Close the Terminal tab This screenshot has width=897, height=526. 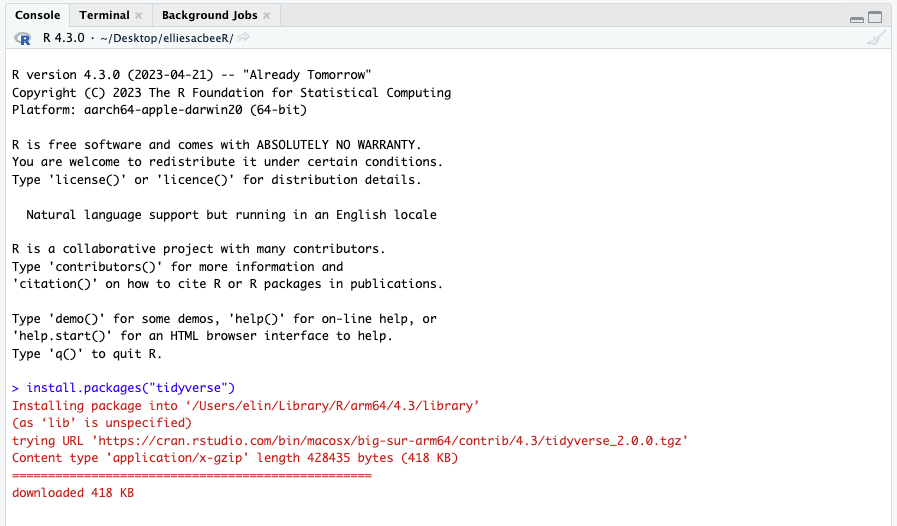138,16
